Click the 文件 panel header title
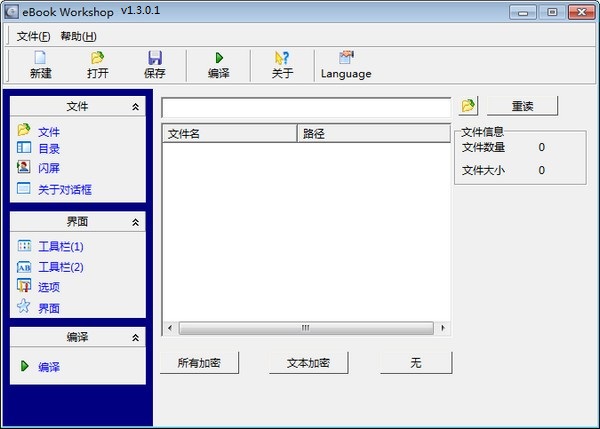 (77, 106)
